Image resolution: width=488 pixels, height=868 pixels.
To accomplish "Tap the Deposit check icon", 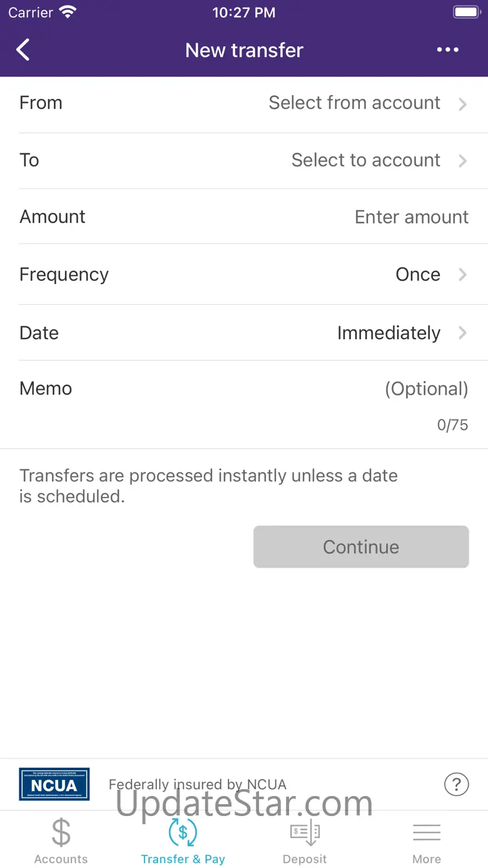I will 305,832.
